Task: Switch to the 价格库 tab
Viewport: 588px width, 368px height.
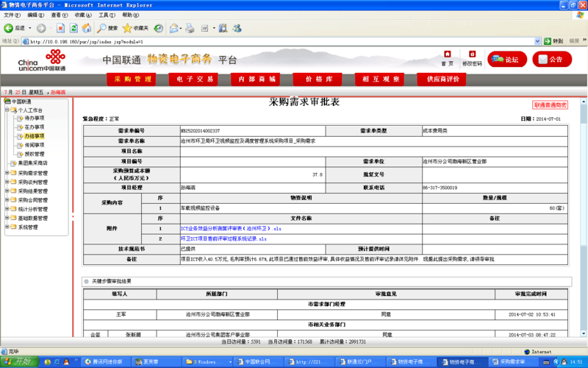Action: (318, 79)
